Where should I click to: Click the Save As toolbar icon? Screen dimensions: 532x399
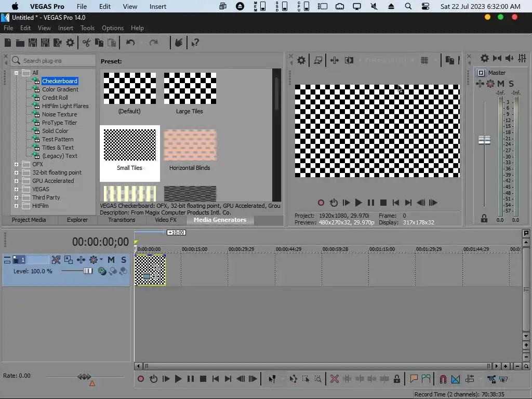coord(45,43)
